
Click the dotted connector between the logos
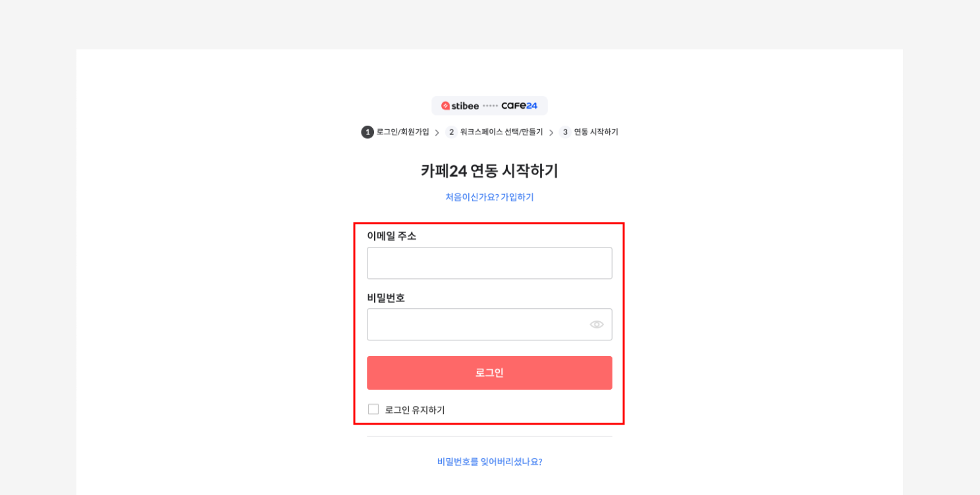490,106
